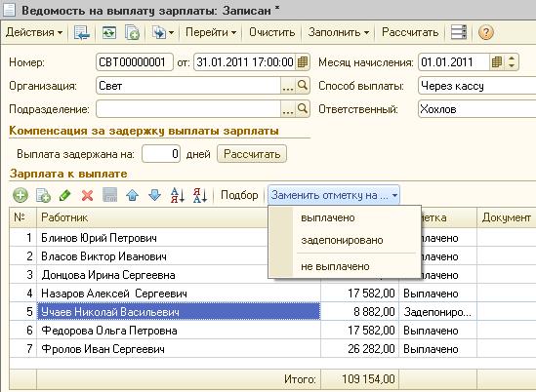The width and height of the screenshot is (536, 392).
Task: Click the green pencil edit row icon
Action: point(65,195)
